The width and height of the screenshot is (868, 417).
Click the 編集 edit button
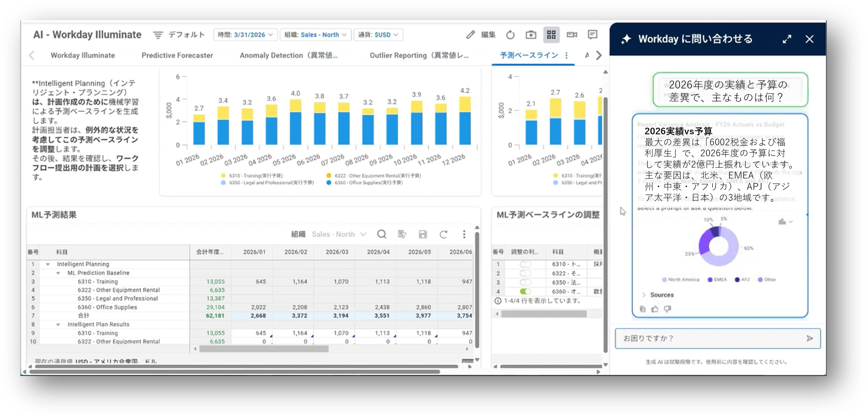tap(481, 35)
